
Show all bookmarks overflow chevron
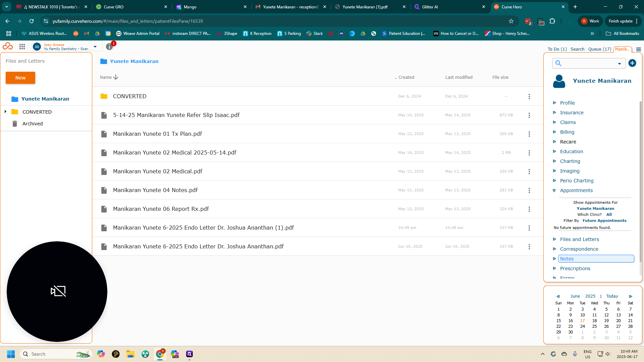click(592, 34)
